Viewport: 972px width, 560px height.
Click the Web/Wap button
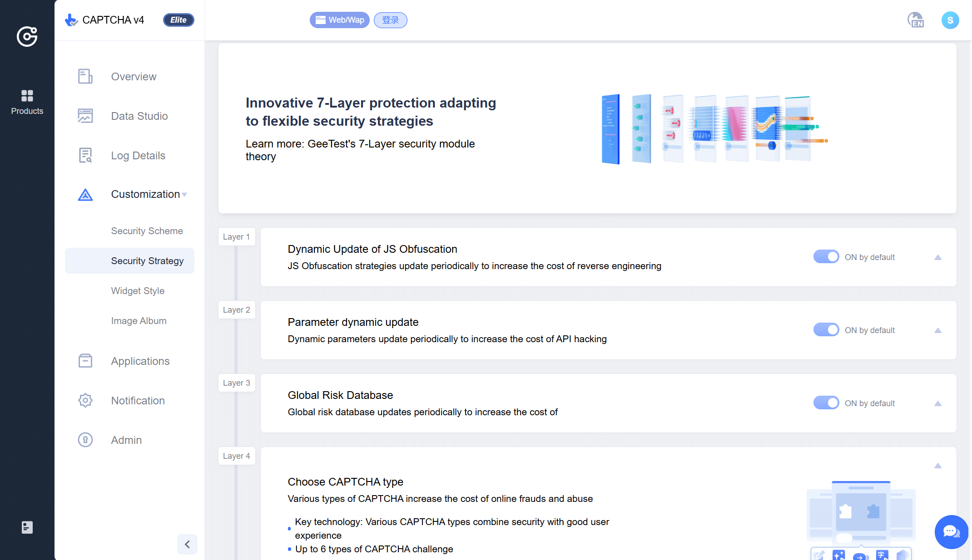(x=340, y=20)
